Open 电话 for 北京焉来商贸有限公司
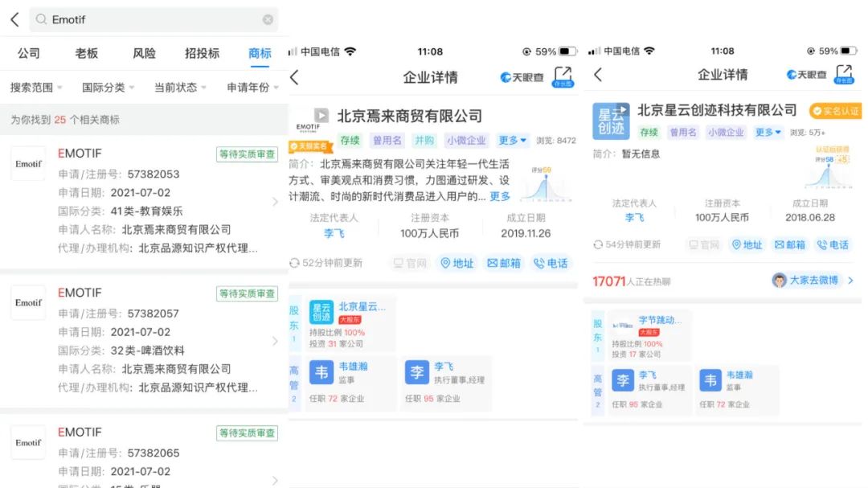 pos(551,263)
